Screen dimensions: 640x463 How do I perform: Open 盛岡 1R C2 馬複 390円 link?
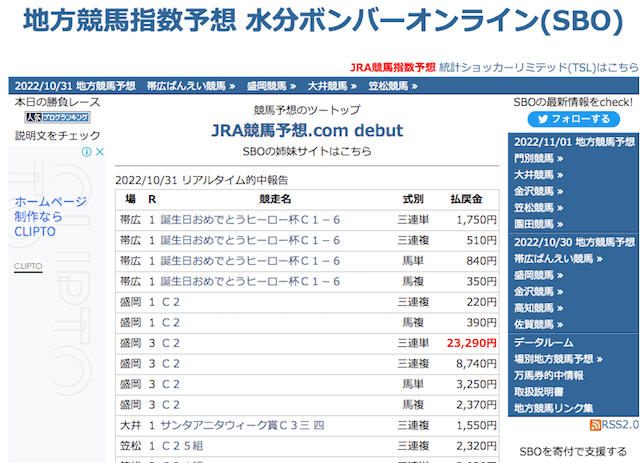171,323
